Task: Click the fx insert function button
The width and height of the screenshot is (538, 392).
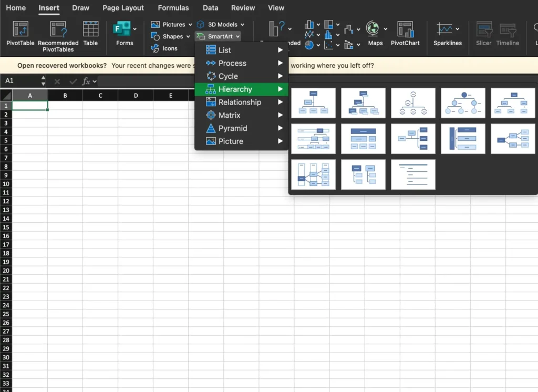Action: [86, 81]
